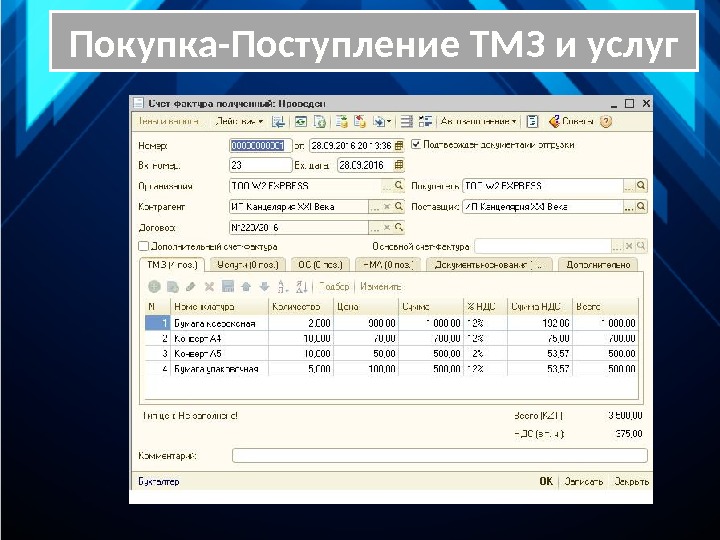Click the delete row X icon in table toolbar
Viewport: 720px width, 540px height.
(209, 287)
